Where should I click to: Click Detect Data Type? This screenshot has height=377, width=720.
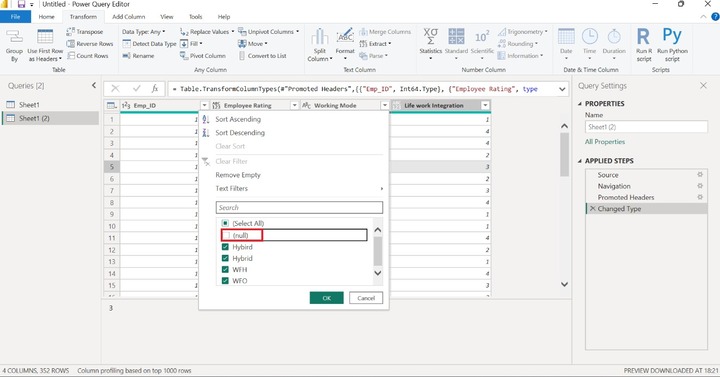click(x=150, y=44)
